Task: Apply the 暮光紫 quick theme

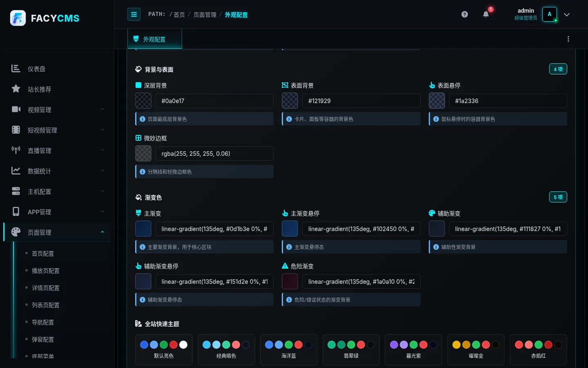Action: click(x=413, y=350)
